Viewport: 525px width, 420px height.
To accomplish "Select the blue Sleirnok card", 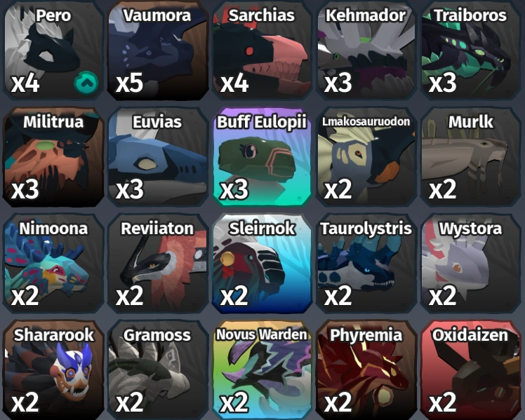I will (262, 264).
